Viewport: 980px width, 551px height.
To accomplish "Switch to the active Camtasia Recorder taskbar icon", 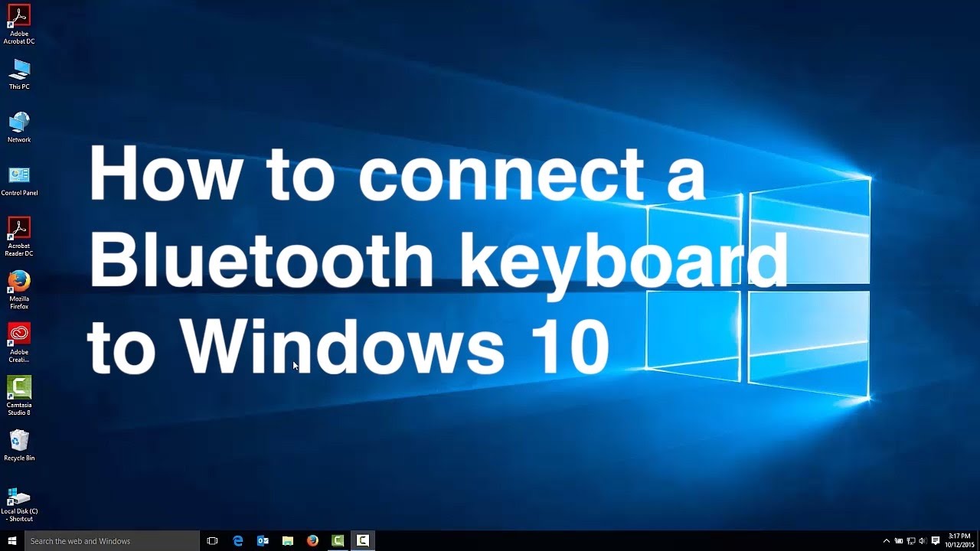I will pos(363,541).
